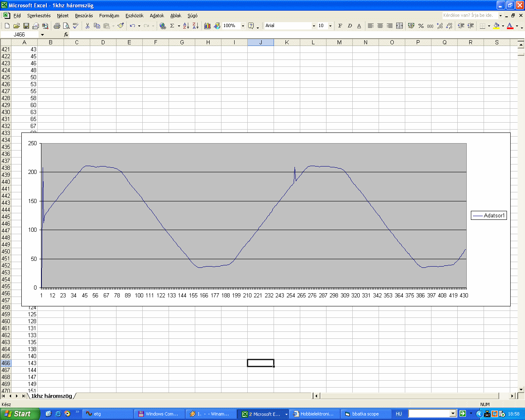
Task: Open a file with the folder icon
Action: 16,26
